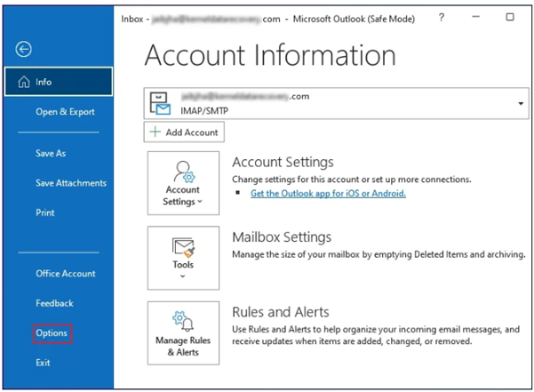The image size is (534, 392).
Task: Go to Office Account
Action: click(x=65, y=274)
